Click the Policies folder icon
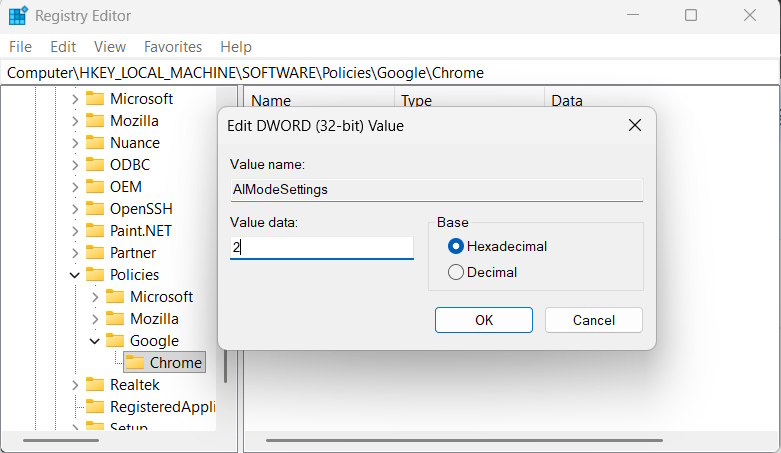 coord(95,274)
